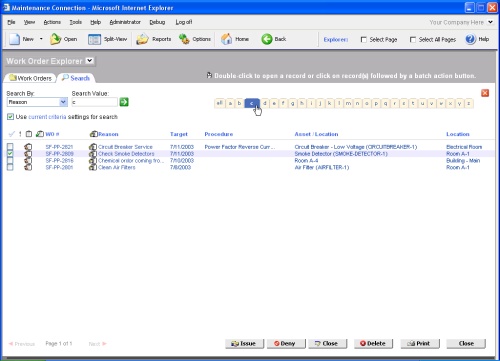Open the Your Company Here dropdown

coord(490,22)
